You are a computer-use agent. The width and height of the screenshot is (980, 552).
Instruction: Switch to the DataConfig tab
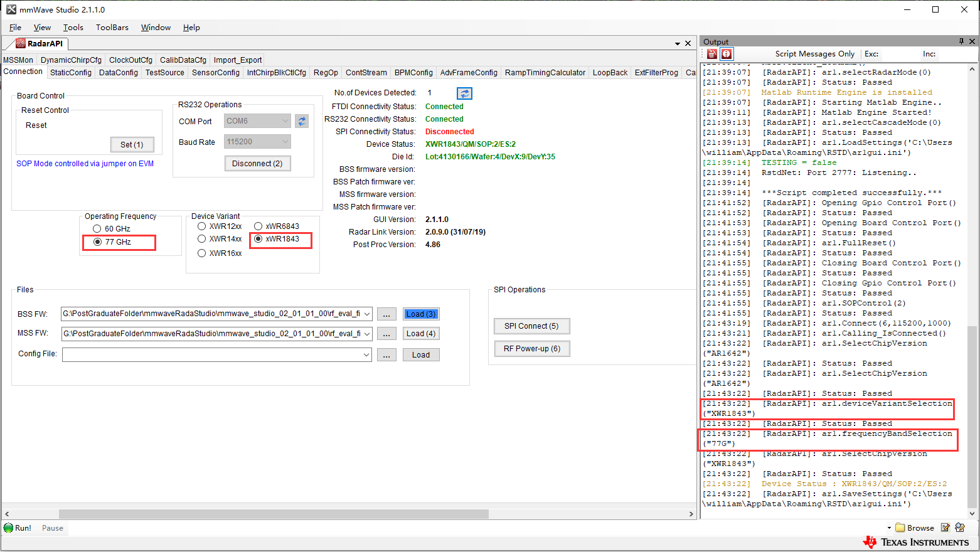coord(119,73)
